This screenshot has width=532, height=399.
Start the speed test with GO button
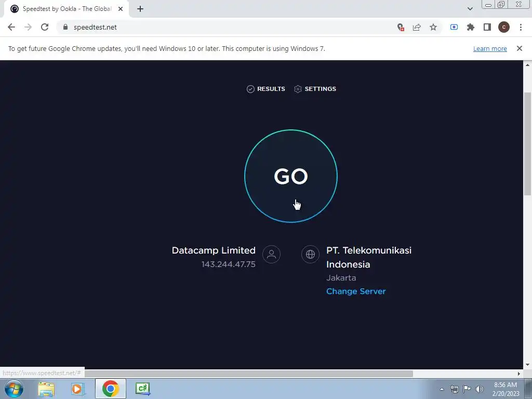(x=291, y=176)
